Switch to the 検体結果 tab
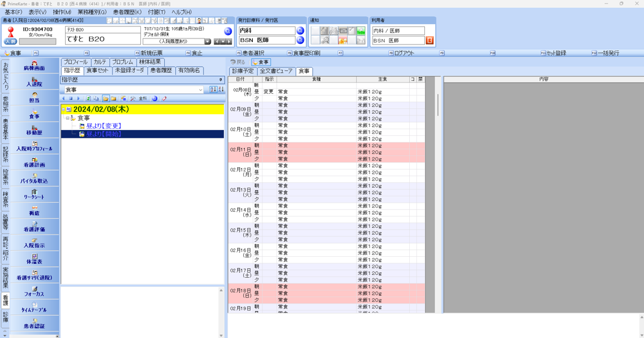 click(x=150, y=62)
